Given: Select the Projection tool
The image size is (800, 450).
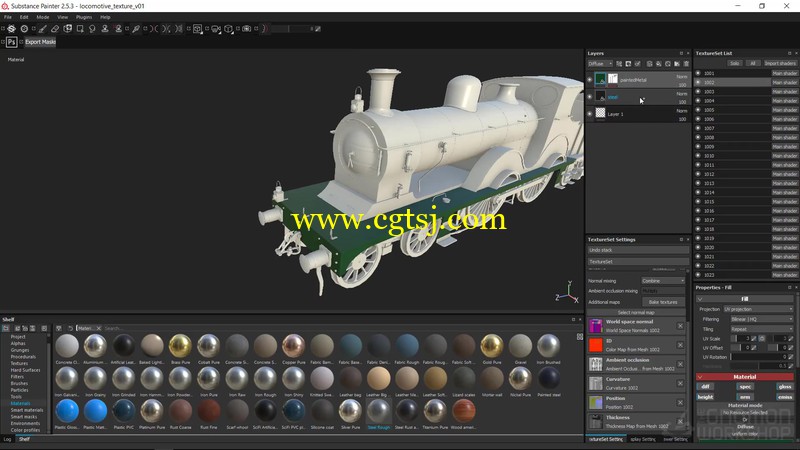Looking at the screenshot, I should [67, 29].
